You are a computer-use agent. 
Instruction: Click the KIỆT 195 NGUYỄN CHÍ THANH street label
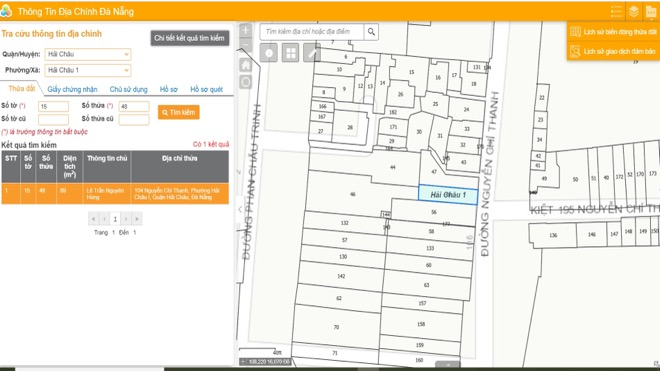tap(594, 209)
